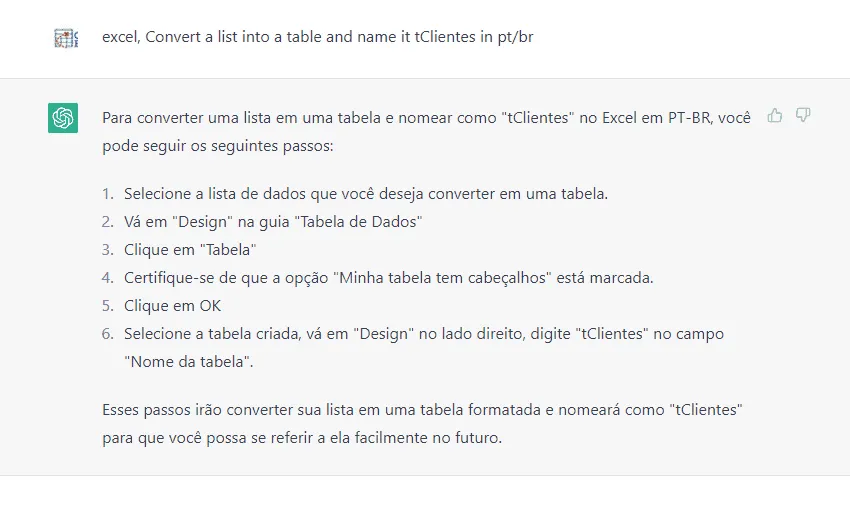850x508 pixels.
Task: Select step 1 "Selecione a lista de dados"
Action: pyautogui.click(x=366, y=194)
